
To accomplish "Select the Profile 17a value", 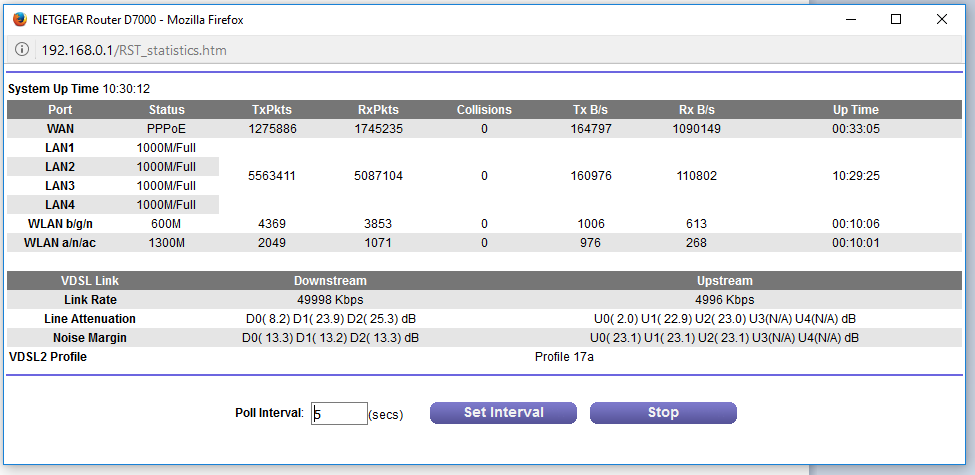I will (564, 357).
